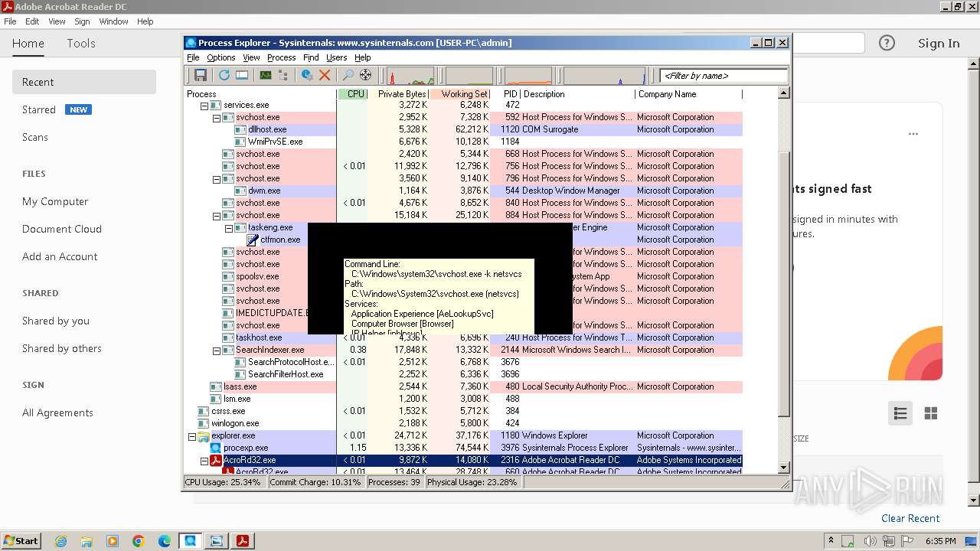Open Document Cloud in Acrobat sidebar
This screenshot has width=980, height=551.
pos(62,229)
